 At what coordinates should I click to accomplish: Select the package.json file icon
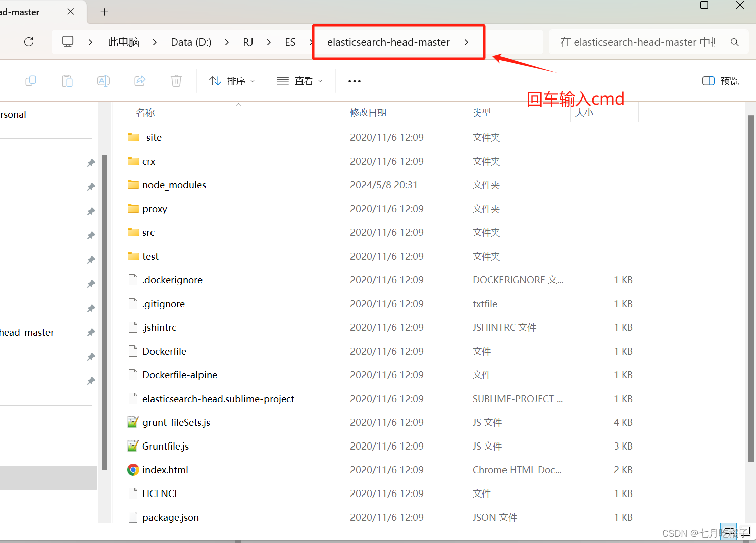point(133,517)
